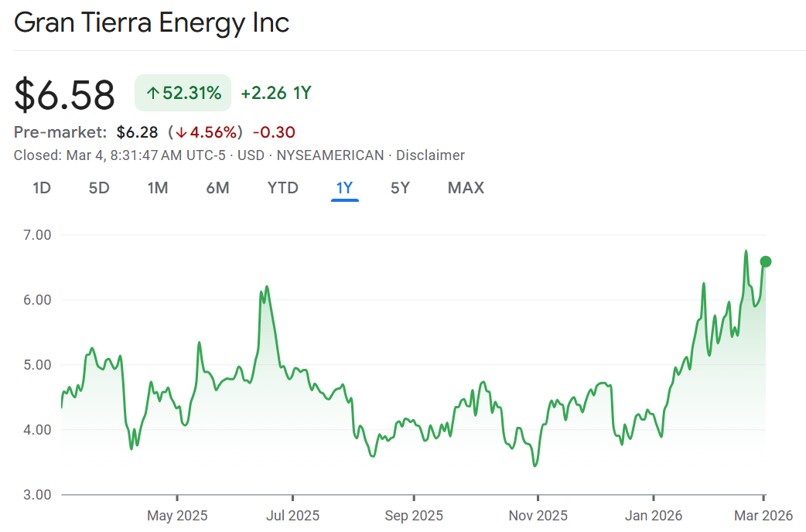This screenshot has width=806, height=532.
Task: Switch to the 5D range tab
Action: pos(99,188)
